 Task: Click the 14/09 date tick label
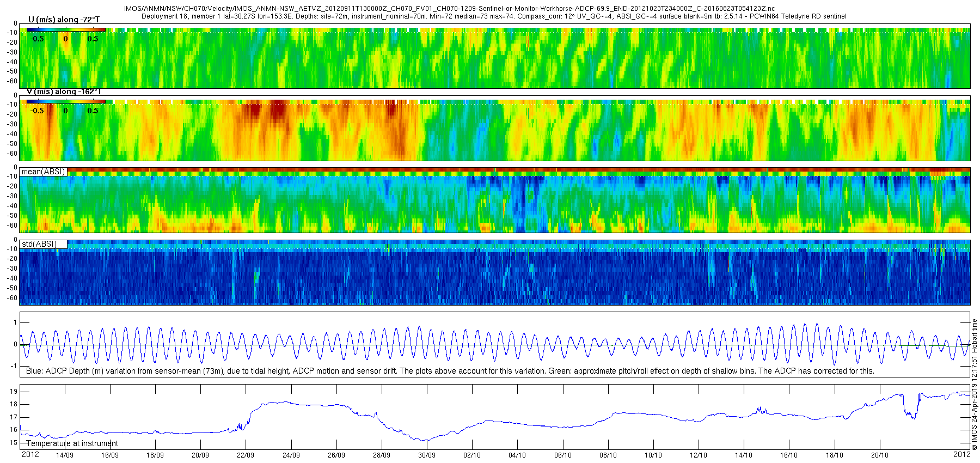64,455
